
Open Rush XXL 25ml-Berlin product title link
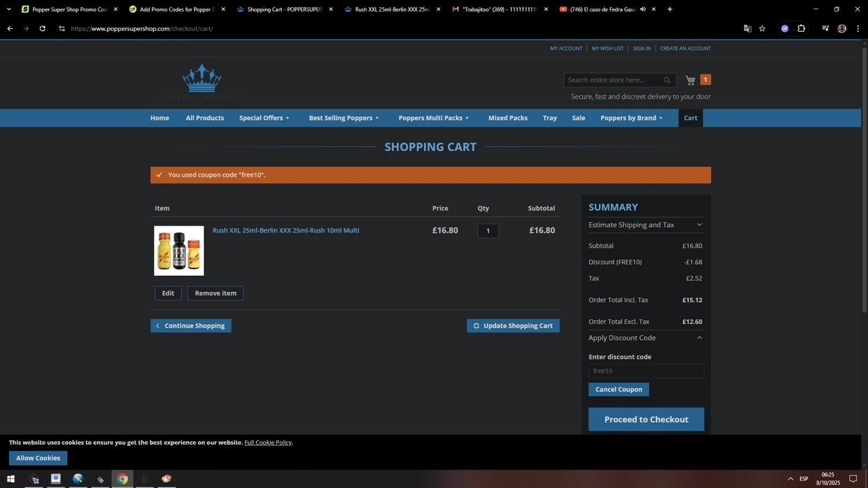click(x=286, y=230)
